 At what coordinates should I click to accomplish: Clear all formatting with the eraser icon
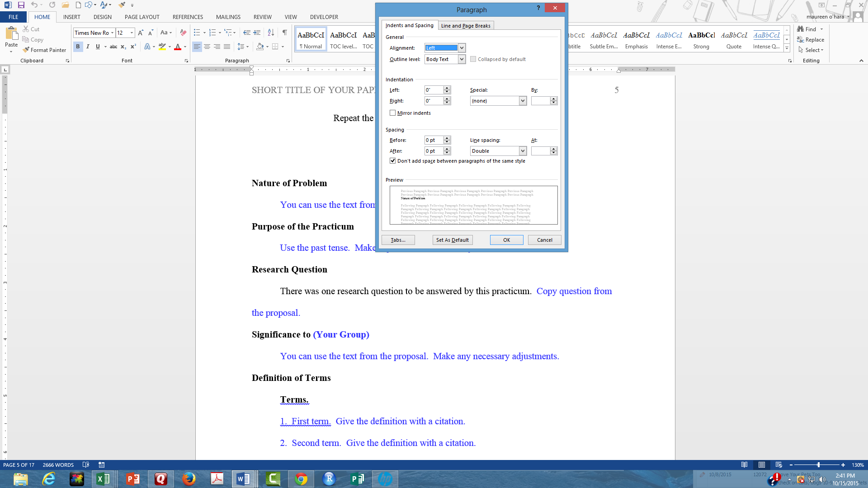pyautogui.click(x=183, y=33)
